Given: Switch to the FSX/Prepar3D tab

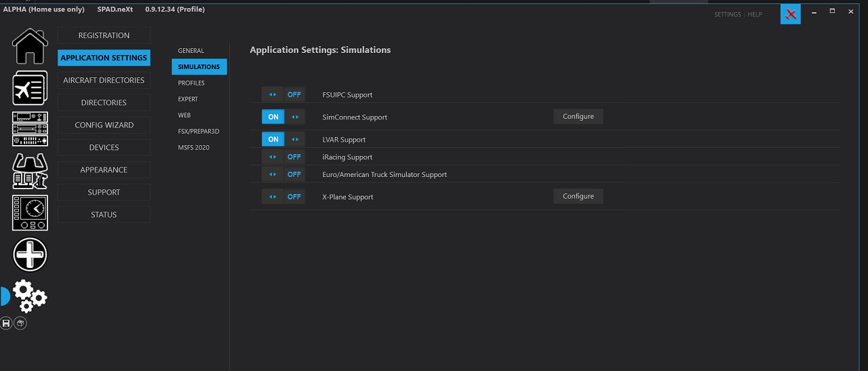Looking at the screenshot, I should (199, 131).
